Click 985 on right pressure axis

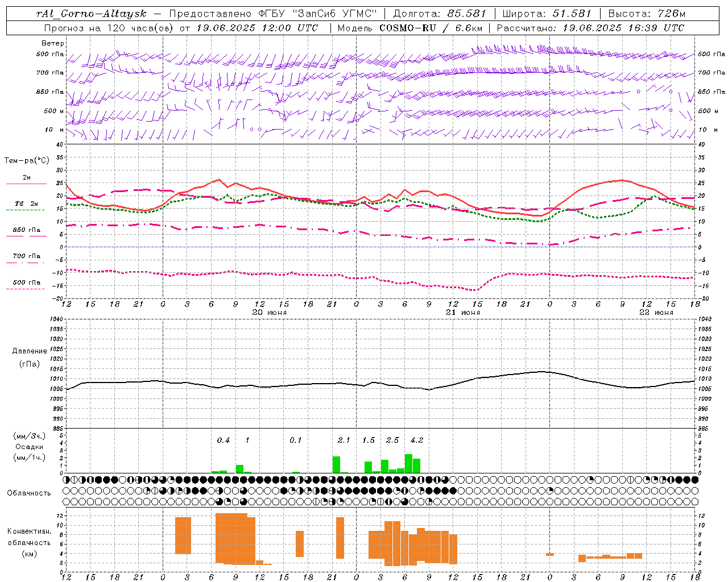point(704,429)
